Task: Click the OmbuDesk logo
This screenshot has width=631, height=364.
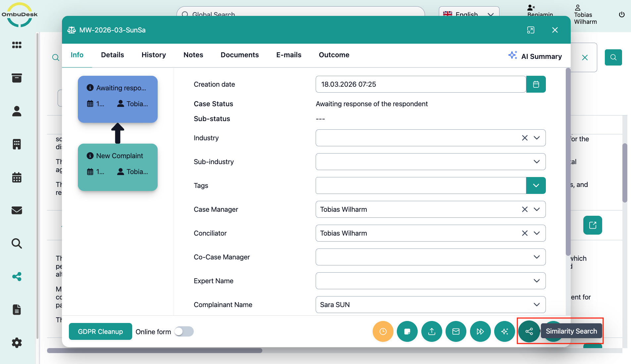Action: pos(20,15)
